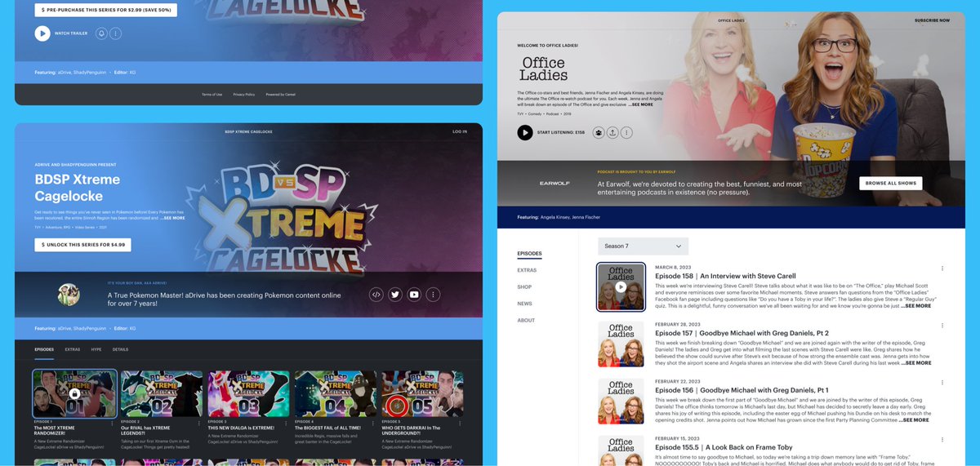Open options menu for Episode 2 card
Viewport: 980px width, 466px height.
tap(199, 424)
